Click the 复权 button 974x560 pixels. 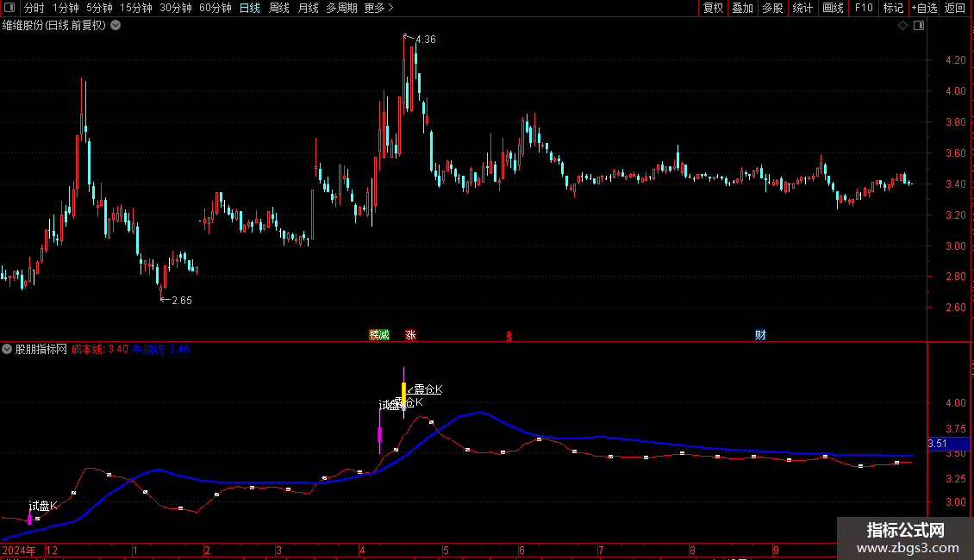pos(713,8)
